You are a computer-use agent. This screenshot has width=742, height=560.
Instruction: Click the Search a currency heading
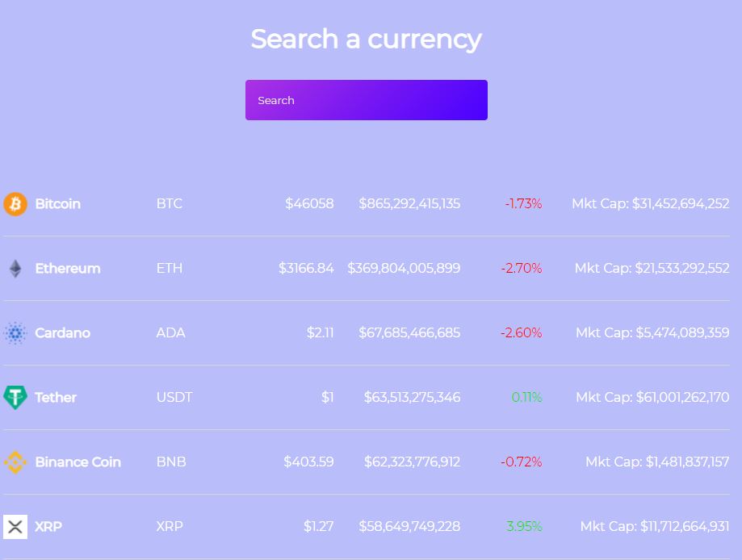coord(367,40)
